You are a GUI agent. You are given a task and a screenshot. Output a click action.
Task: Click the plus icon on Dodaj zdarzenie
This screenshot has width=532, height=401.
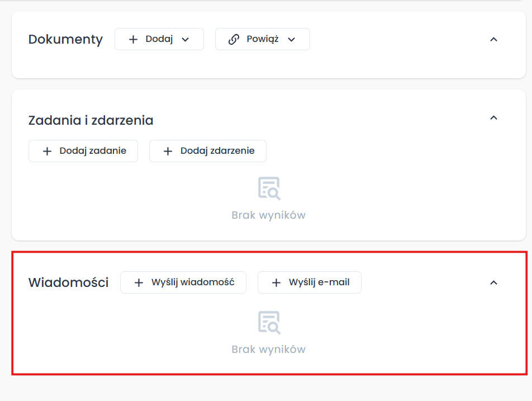tap(168, 150)
